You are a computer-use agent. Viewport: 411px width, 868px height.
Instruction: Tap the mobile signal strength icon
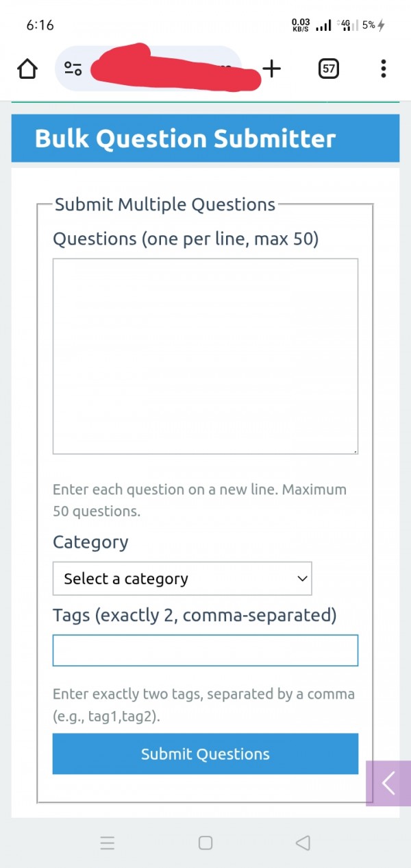(x=324, y=25)
